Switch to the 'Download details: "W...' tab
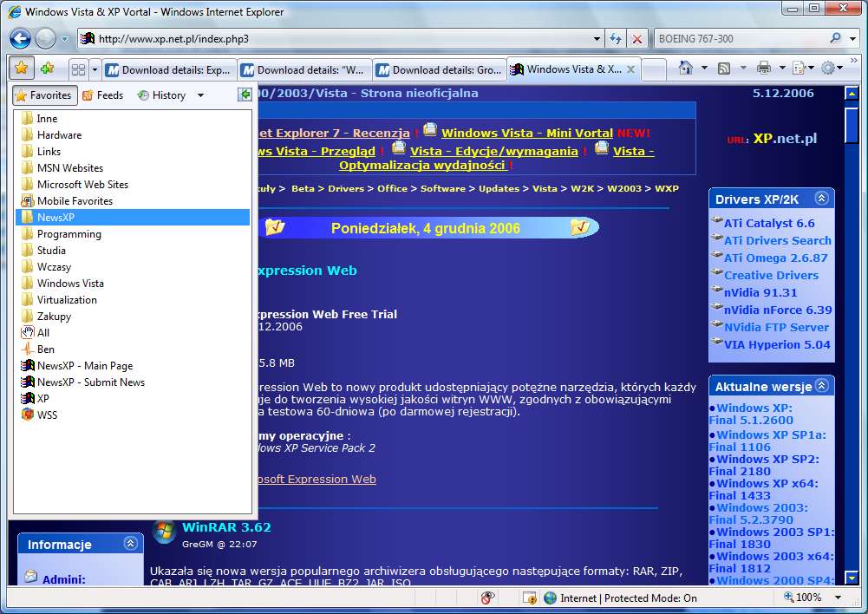 (x=305, y=69)
